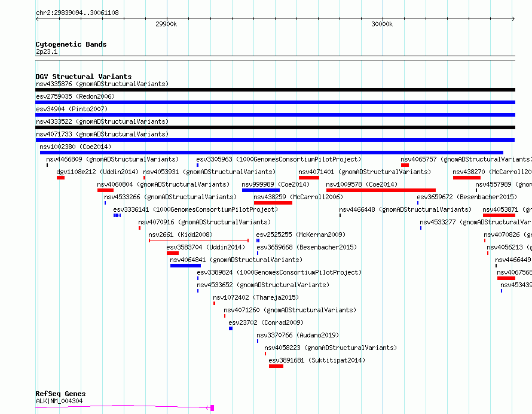This screenshot has height=414, width=532.
Task: Click the red bar under esv3583704 (Uddin2014)
Action: 173,253
